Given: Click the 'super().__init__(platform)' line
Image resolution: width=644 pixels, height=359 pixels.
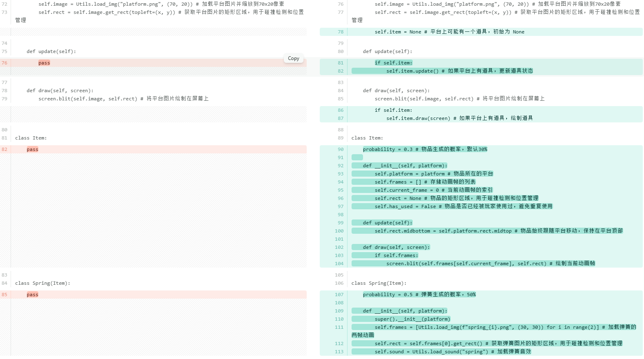Looking at the screenshot, I should (412, 319).
